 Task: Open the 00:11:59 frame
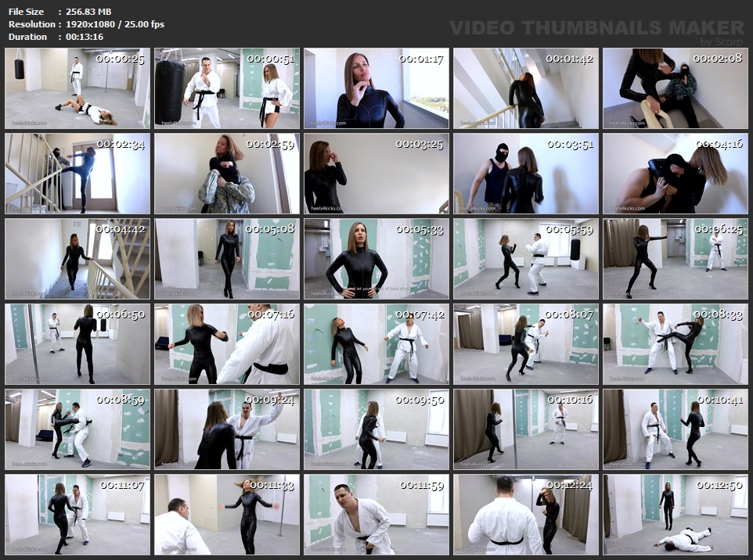click(376, 515)
